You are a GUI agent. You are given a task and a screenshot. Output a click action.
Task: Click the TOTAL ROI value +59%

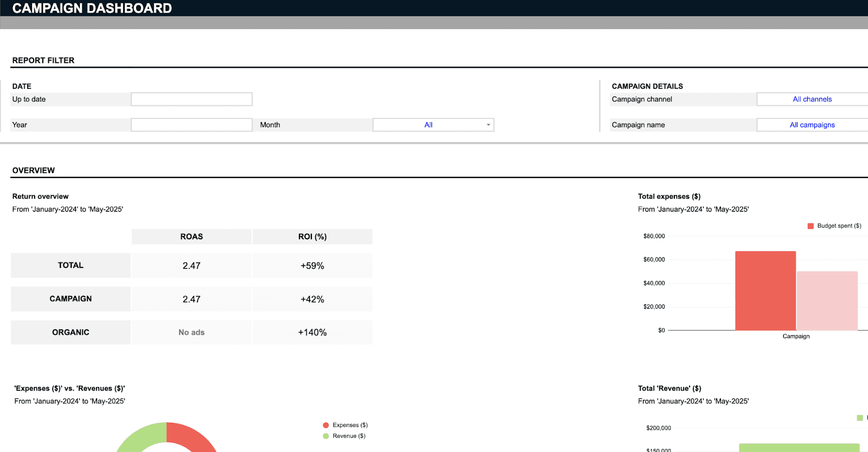(312, 265)
